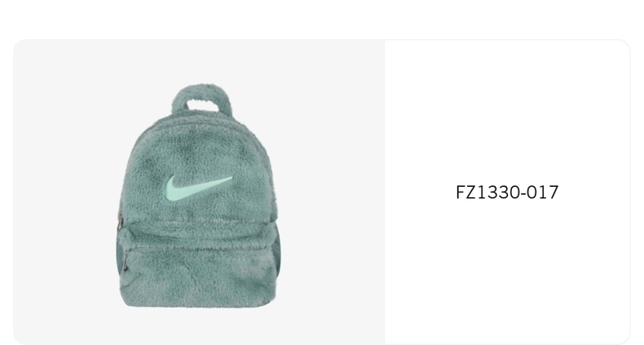Click the bottom edge of the backpack

point(199,305)
